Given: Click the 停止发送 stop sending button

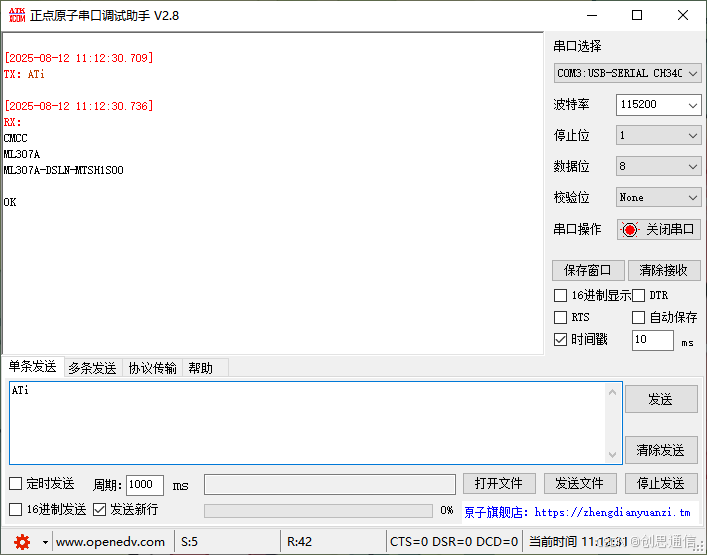Looking at the screenshot, I should [661, 484].
